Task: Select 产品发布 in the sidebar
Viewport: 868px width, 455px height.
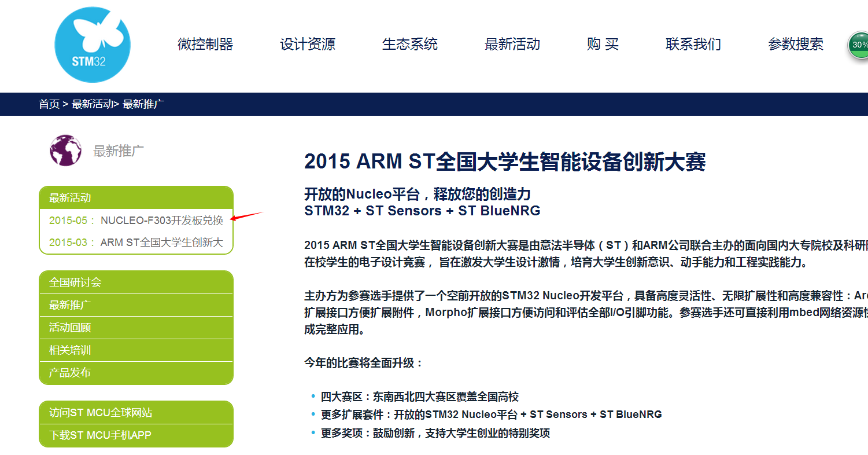Action: (x=136, y=373)
